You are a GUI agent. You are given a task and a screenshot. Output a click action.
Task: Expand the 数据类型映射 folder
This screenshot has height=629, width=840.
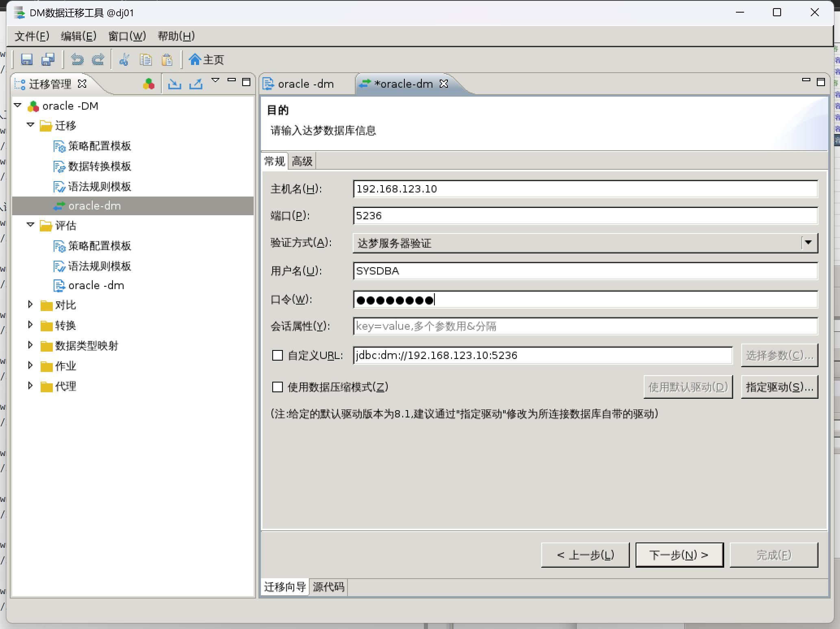pyautogui.click(x=30, y=345)
